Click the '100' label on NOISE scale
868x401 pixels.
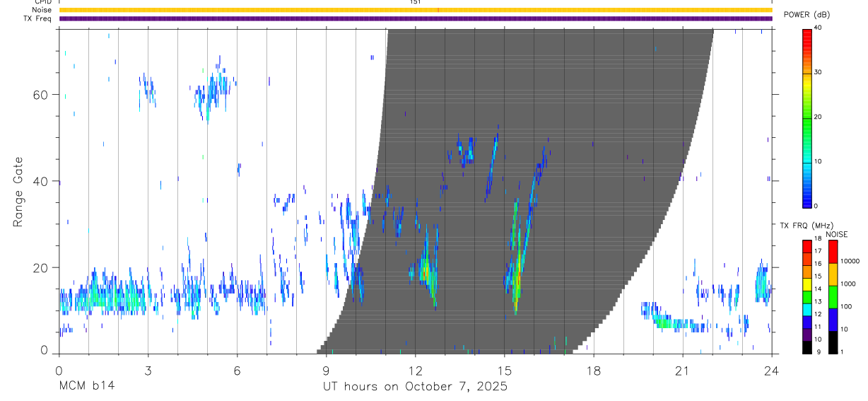click(846, 306)
